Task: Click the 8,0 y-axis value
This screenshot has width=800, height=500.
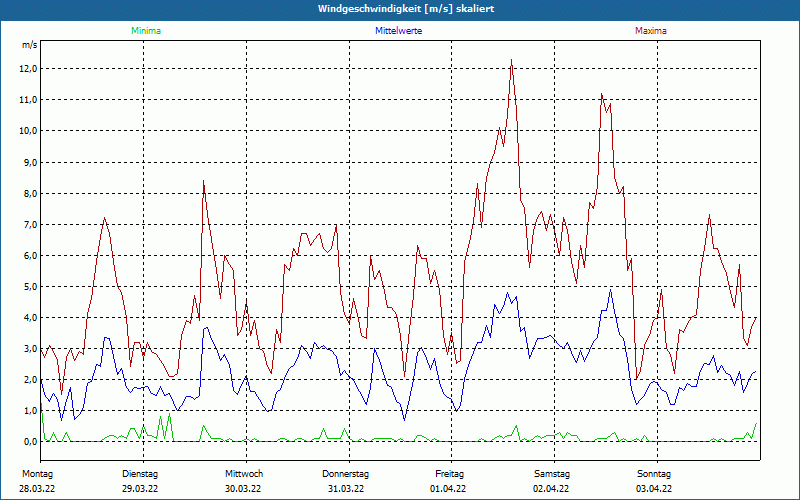Action: point(30,193)
